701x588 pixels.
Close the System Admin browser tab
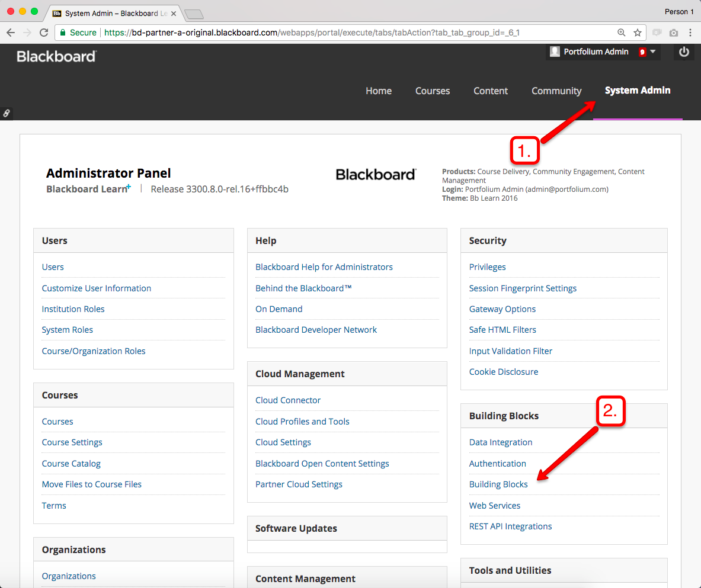pyautogui.click(x=174, y=14)
